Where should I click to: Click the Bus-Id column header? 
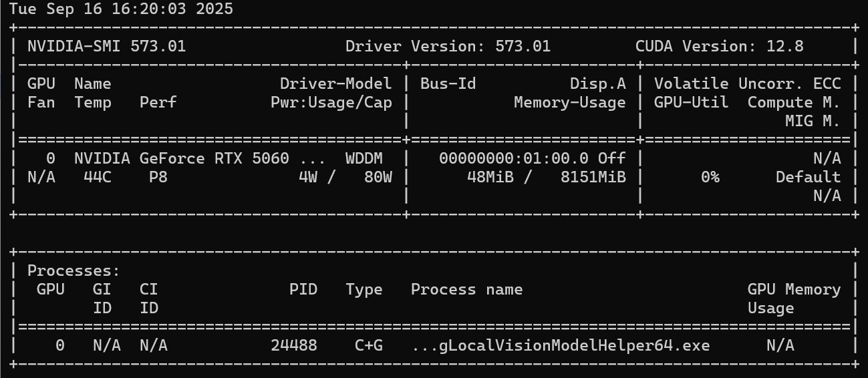point(448,83)
